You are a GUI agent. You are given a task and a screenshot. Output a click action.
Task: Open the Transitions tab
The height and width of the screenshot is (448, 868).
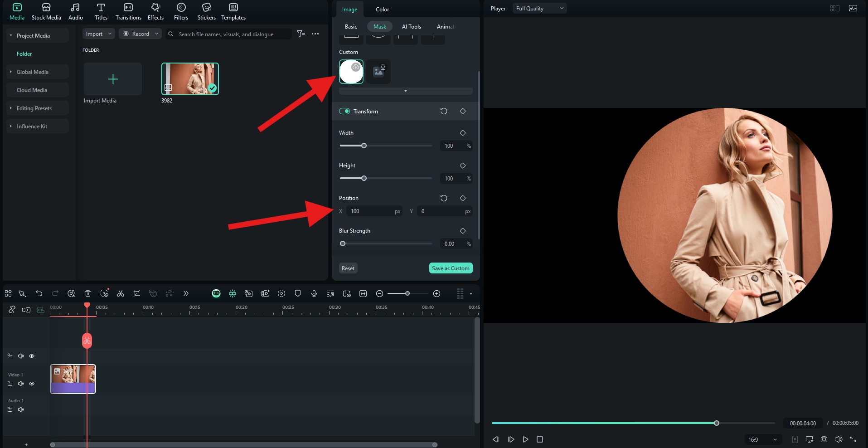pyautogui.click(x=128, y=12)
